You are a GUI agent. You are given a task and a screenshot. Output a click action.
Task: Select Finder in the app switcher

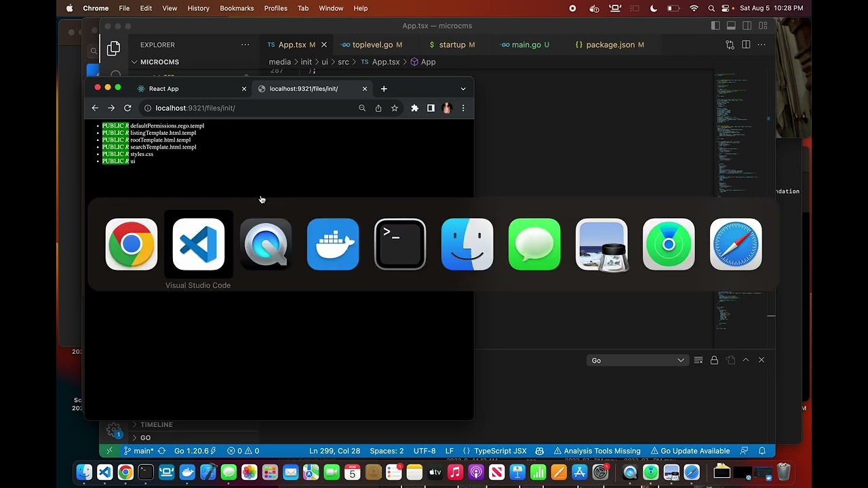467,245
